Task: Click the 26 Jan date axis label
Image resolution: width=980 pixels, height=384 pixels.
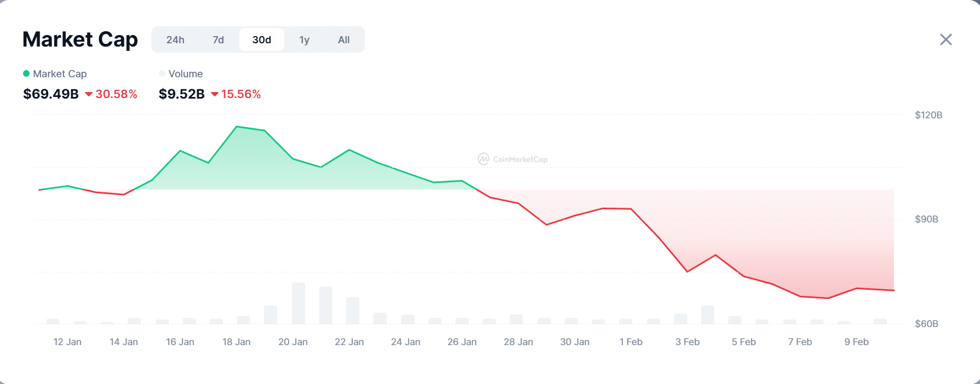Action: pos(462,342)
